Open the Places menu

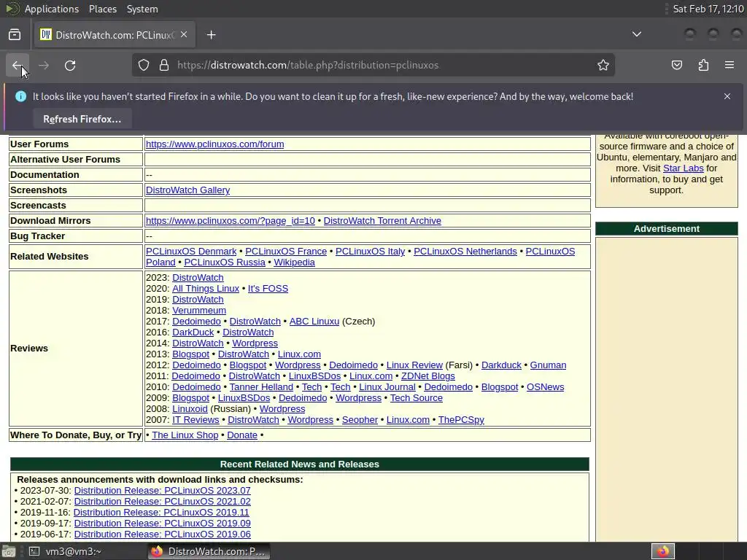(102, 9)
